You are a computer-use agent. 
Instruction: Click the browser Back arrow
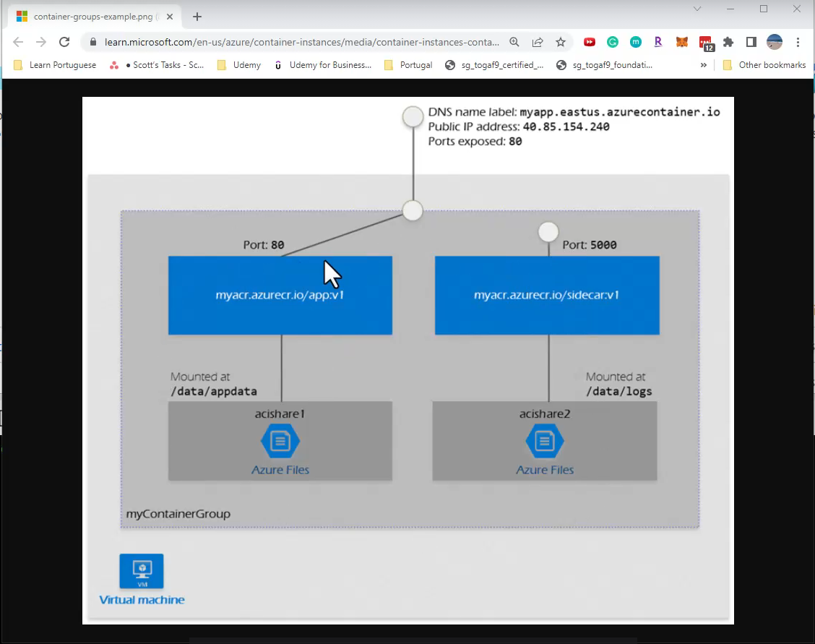click(x=18, y=42)
